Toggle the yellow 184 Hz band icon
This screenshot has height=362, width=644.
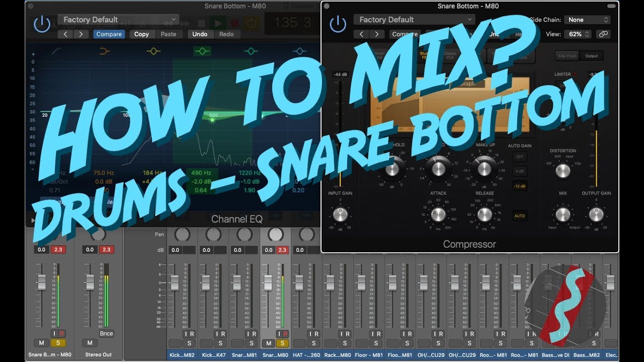point(153,51)
